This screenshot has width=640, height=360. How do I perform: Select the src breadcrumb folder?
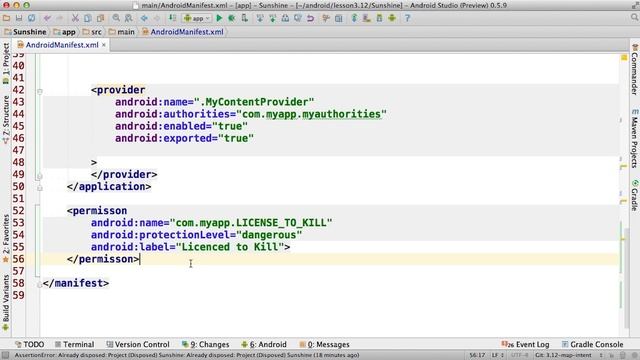pyautogui.click(x=92, y=32)
